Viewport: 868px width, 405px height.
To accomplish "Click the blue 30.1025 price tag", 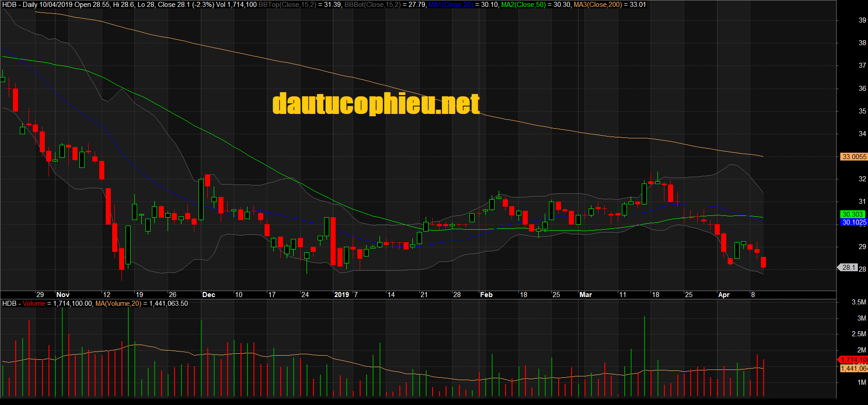I will 854,222.
